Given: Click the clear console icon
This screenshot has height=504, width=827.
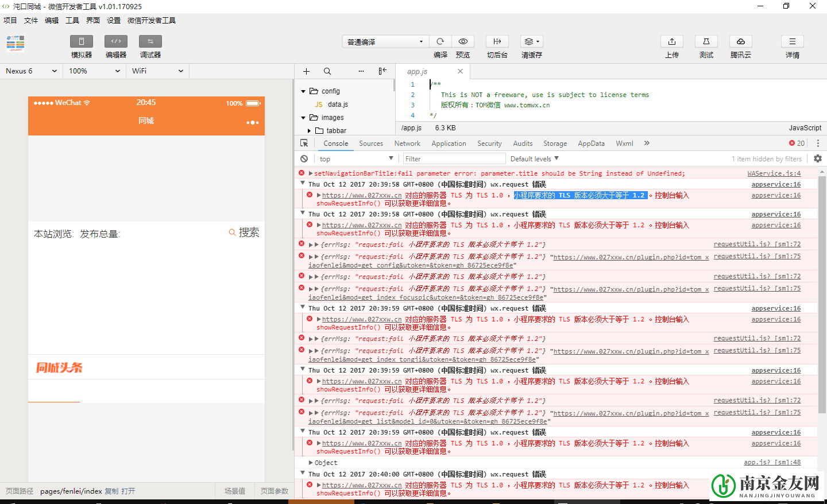Looking at the screenshot, I should 304,159.
